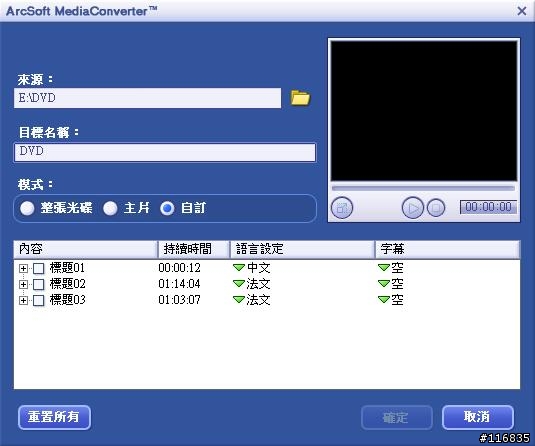This screenshot has height=446, width=535.
Task: Select the 標題02 row label
Action: click(67, 284)
